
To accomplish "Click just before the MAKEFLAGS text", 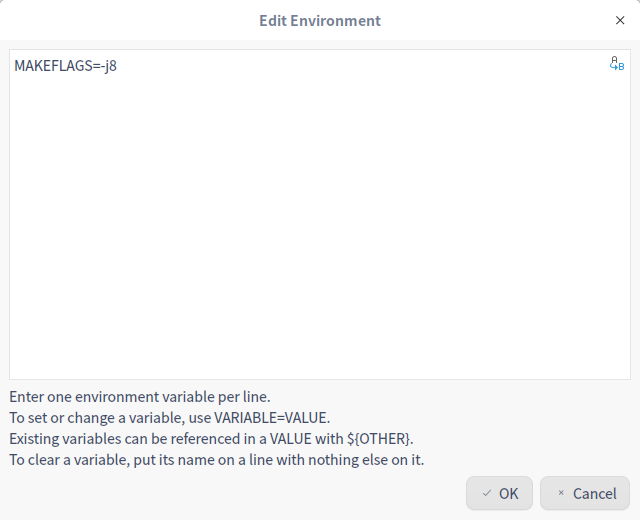I will tap(14, 67).
